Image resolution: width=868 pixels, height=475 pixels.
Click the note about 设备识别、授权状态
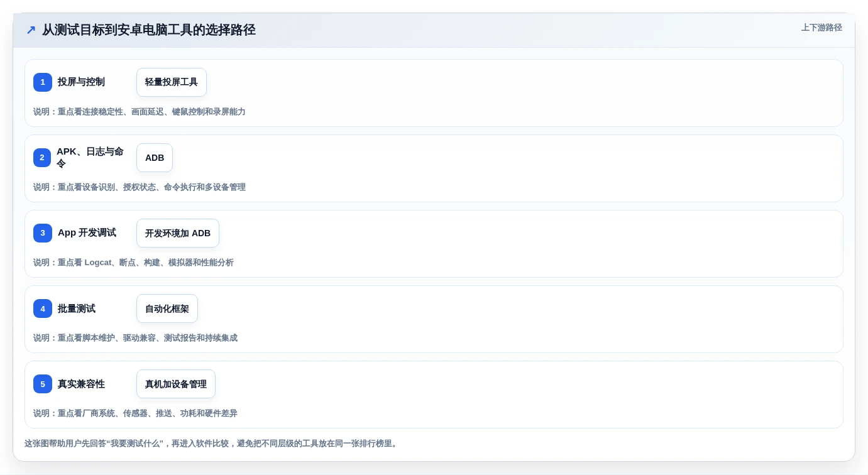[140, 187]
